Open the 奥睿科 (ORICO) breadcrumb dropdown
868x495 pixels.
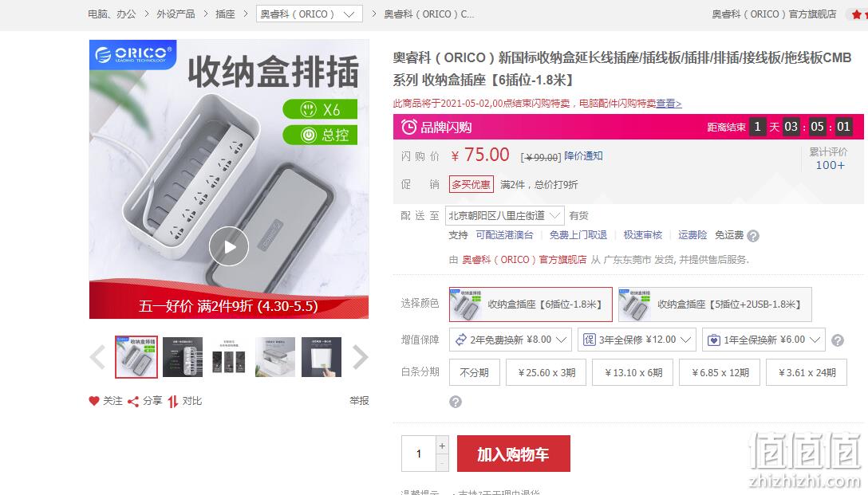(309, 14)
